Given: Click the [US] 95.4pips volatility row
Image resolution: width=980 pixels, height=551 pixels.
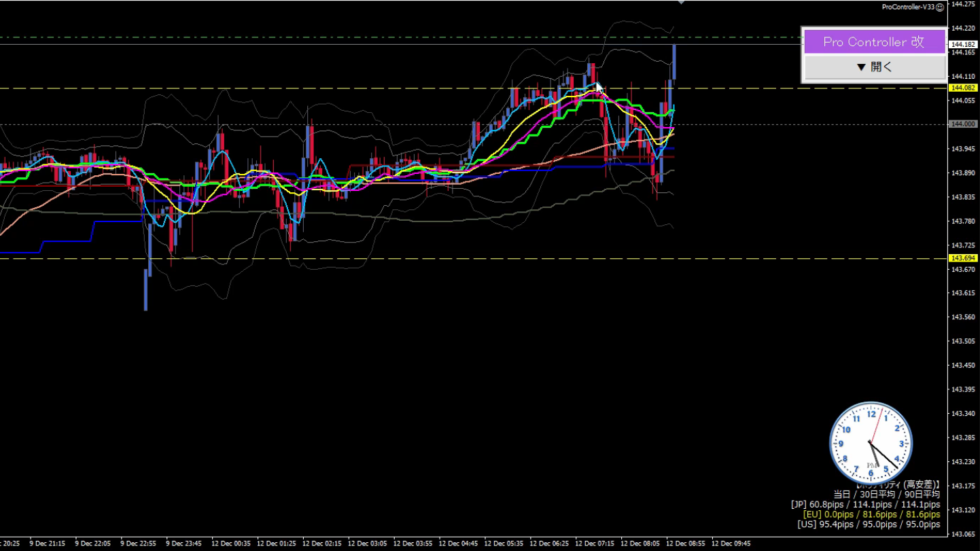Looking at the screenshot, I should 869,525.
